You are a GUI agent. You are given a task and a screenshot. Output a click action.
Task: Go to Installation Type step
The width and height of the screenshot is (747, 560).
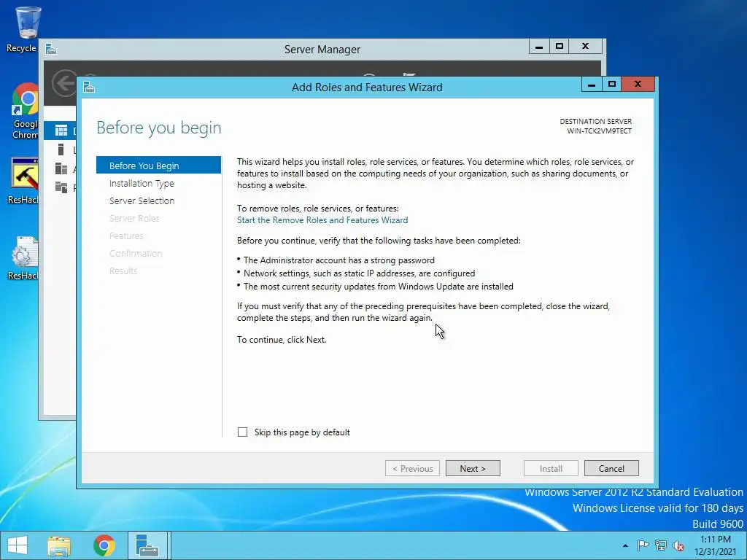142,183
